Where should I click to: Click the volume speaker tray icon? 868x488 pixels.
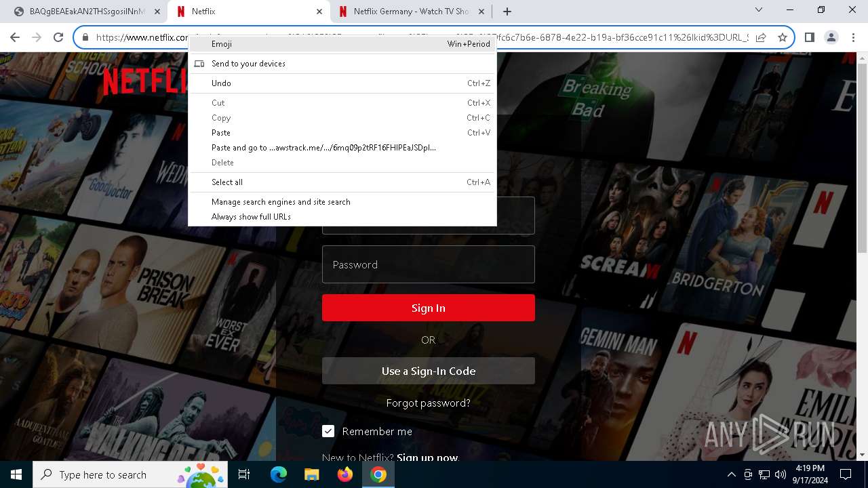[x=781, y=474]
